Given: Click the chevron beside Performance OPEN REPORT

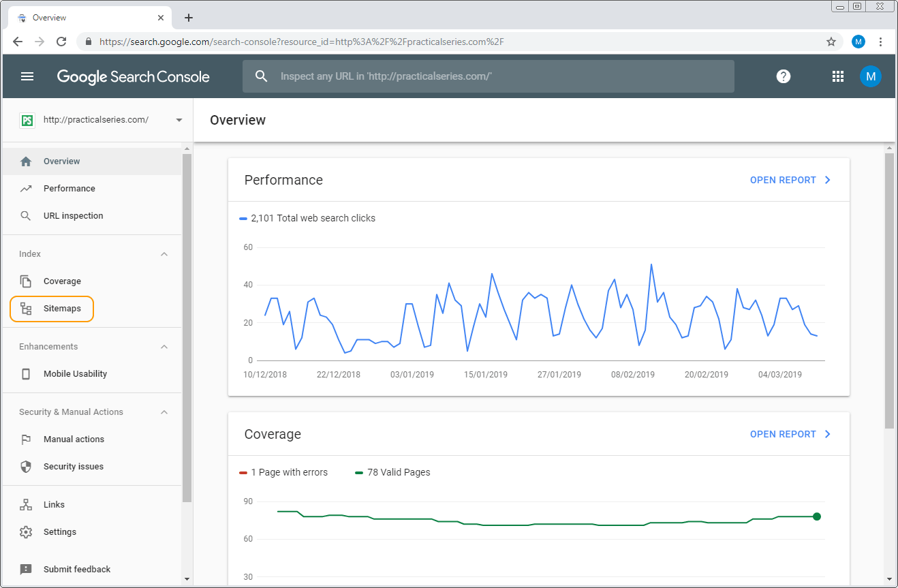Looking at the screenshot, I should [x=828, y=180].
